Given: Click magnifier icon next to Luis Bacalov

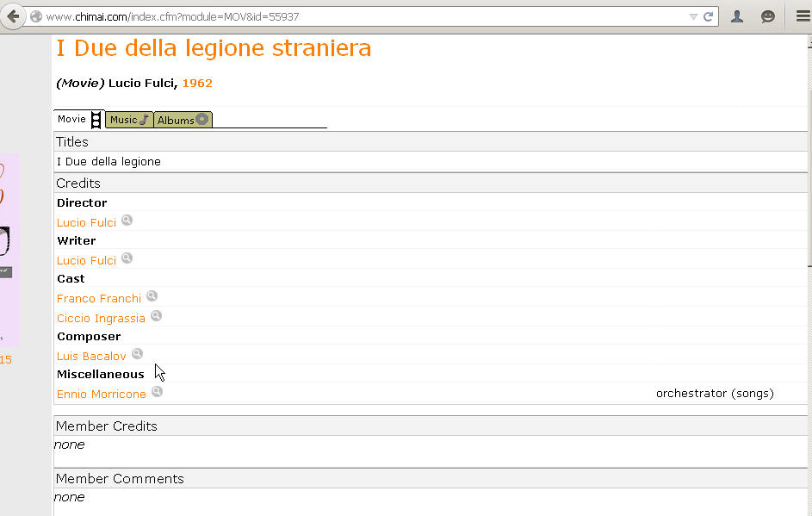Looking at the screenshot, I should pyautogui.click(x=137, y=354).
